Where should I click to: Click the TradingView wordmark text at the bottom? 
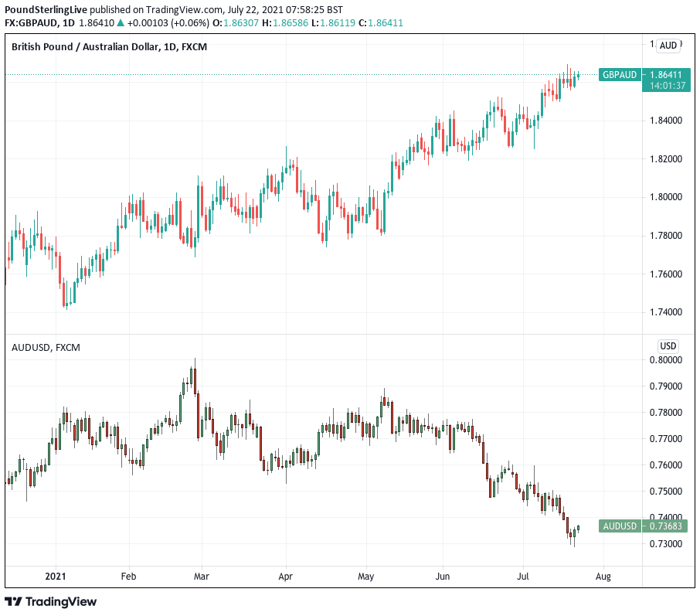click(x=62, y=601)
